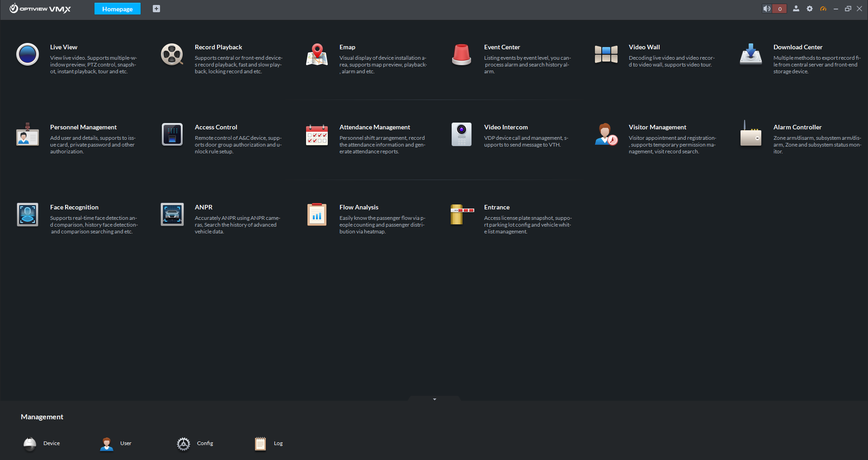Open the settings gear menu
Screen dimensions: 868x460
click(809, 9)
